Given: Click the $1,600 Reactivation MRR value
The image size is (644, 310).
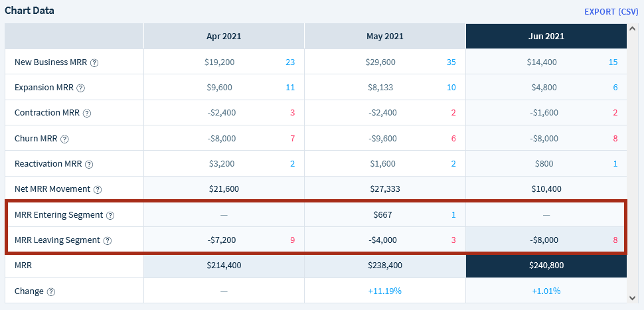Looking at the screenshot, I should pos(382,164).
